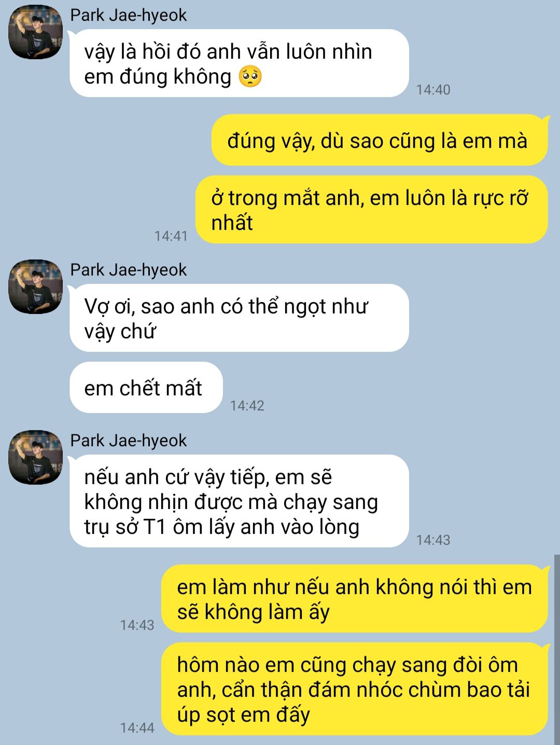Tap the "ở trong mắt anh" yellow message
This screenshot has width=560, height=745.
coord(372,210)
